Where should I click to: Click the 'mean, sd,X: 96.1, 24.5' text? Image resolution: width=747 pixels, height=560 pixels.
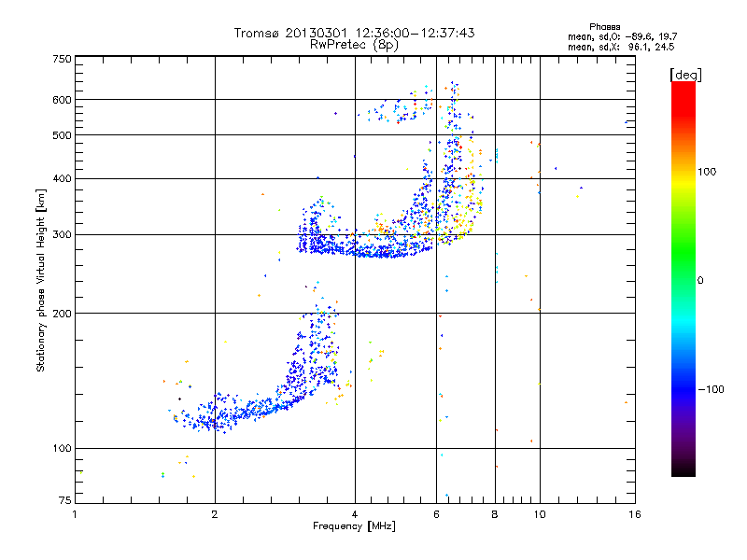click(x=621, y=47)
